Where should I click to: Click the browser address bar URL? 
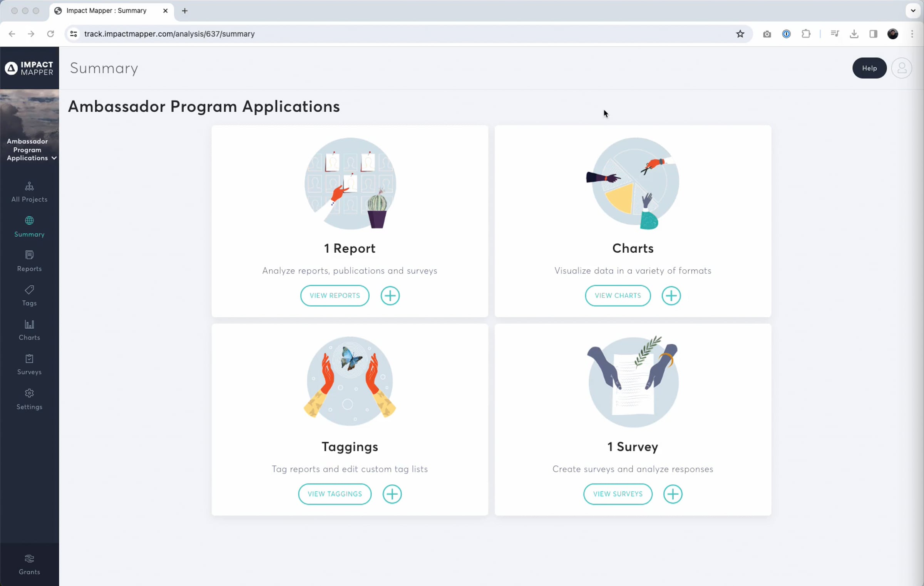click(169, 34)
